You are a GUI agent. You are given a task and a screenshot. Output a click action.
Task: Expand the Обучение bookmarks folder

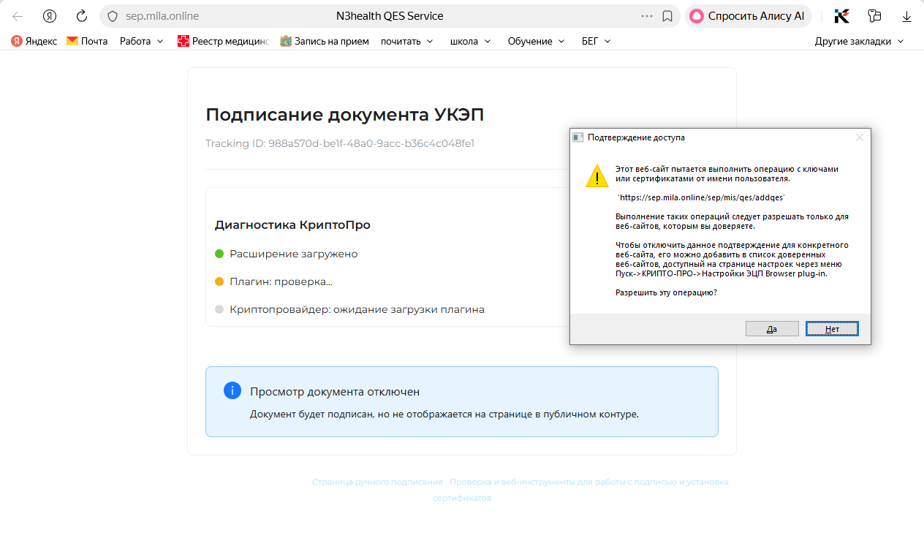click(537, 41)
